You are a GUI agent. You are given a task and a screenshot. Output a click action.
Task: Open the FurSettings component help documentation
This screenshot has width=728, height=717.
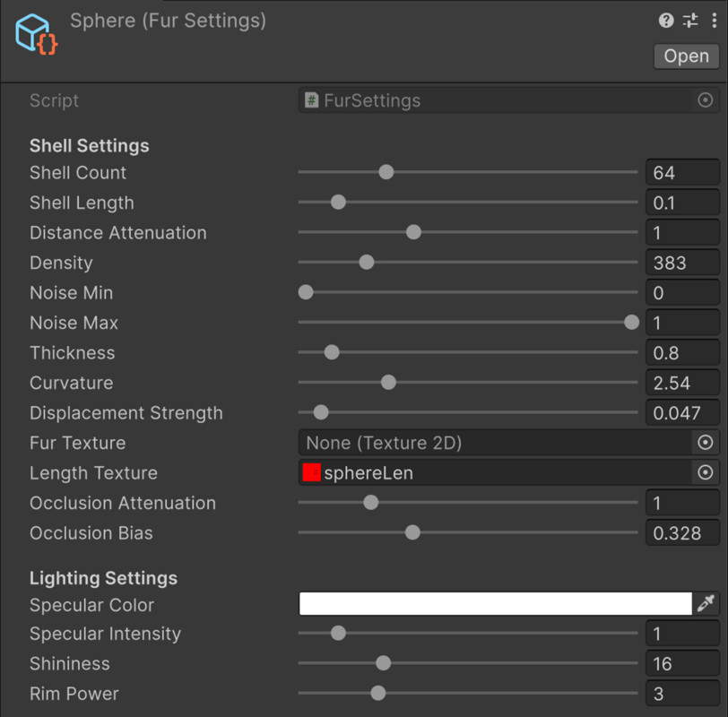[x=664, y=20]
